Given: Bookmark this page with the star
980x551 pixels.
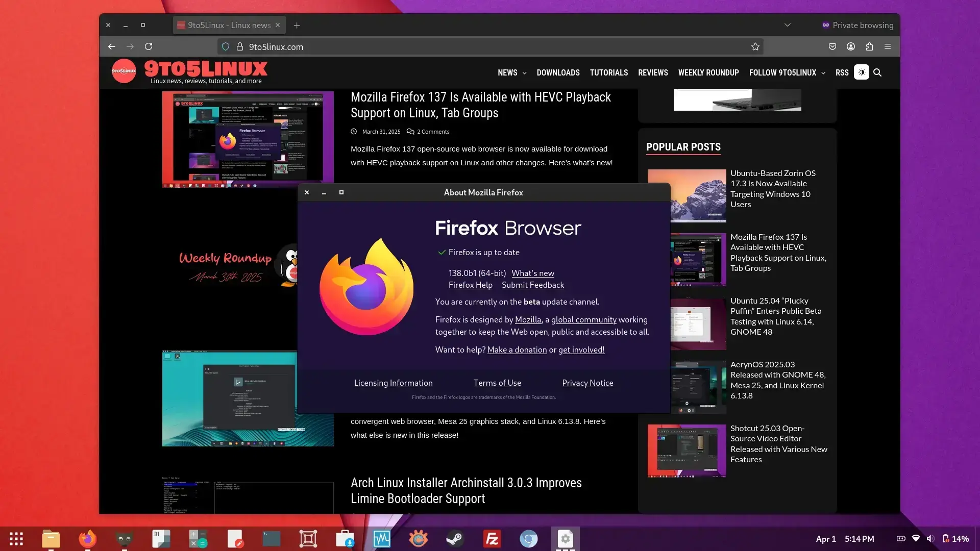Looking at the screenshot, I should 755,46.
